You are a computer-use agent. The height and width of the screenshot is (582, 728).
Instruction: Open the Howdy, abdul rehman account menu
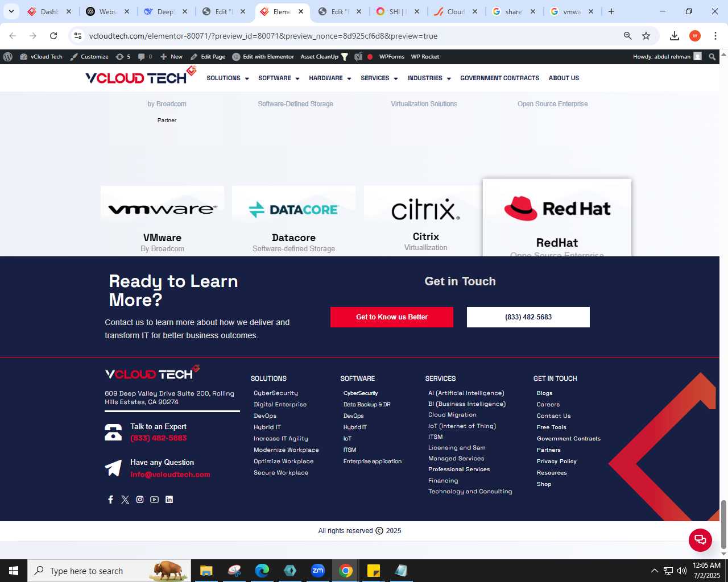pyautogui.click(x=667, y=57)
